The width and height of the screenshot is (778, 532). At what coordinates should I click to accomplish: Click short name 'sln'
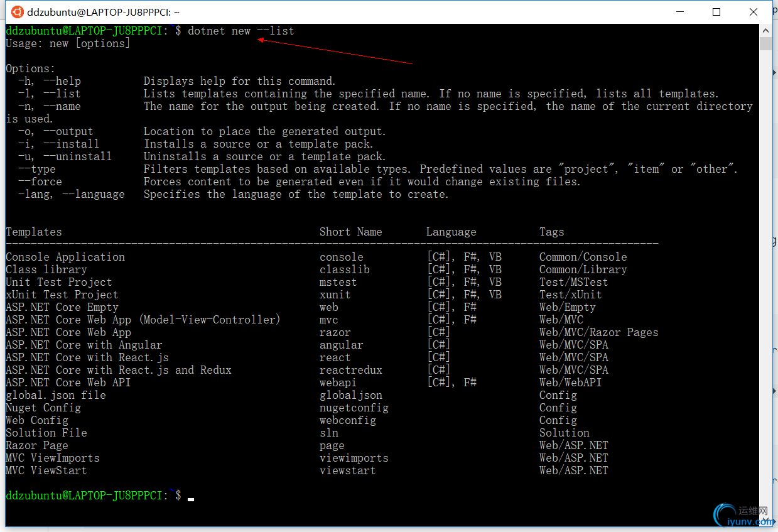[x=329, y=433]
